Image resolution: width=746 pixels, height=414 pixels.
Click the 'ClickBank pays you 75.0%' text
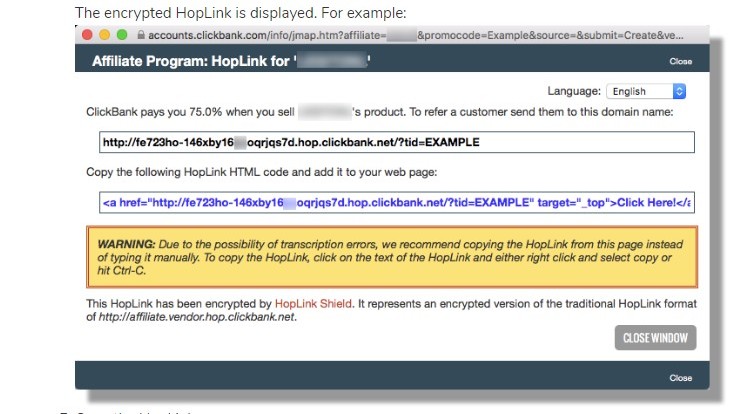[x=154, y=112]
